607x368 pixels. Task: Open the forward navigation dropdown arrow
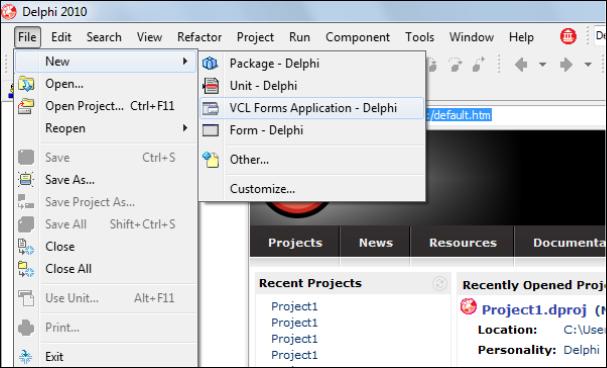pos(588,65)
